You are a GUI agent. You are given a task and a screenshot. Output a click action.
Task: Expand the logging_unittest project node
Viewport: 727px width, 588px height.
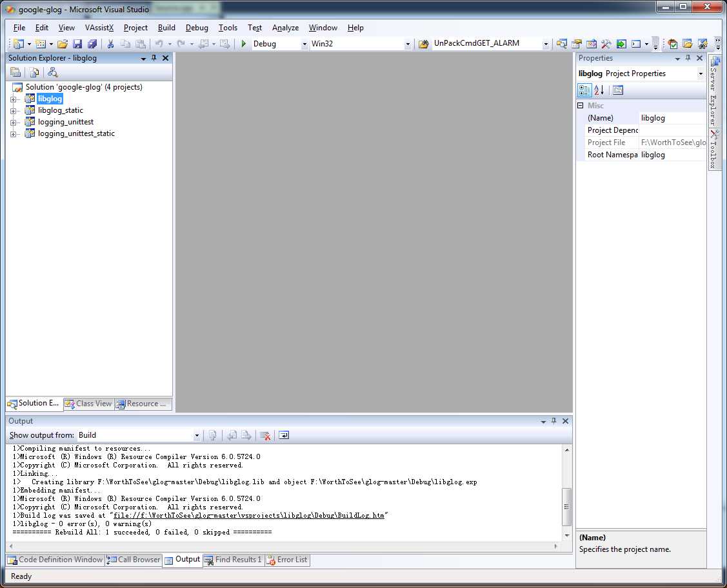point(14,122)
